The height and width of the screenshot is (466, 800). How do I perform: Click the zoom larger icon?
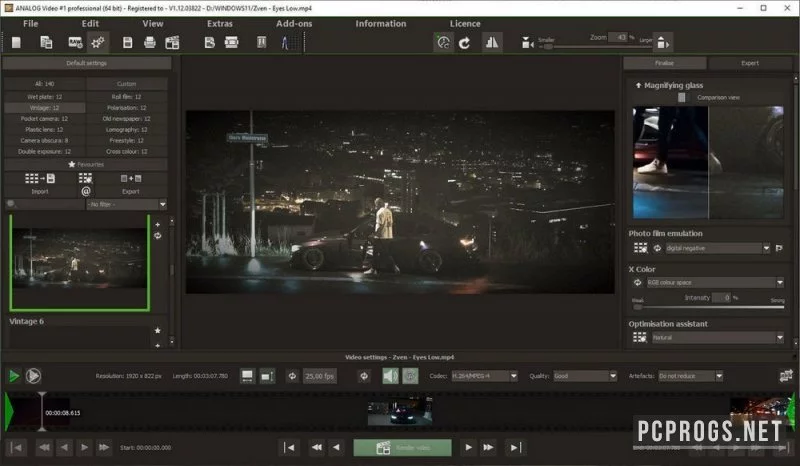click(x=663, y=43)
